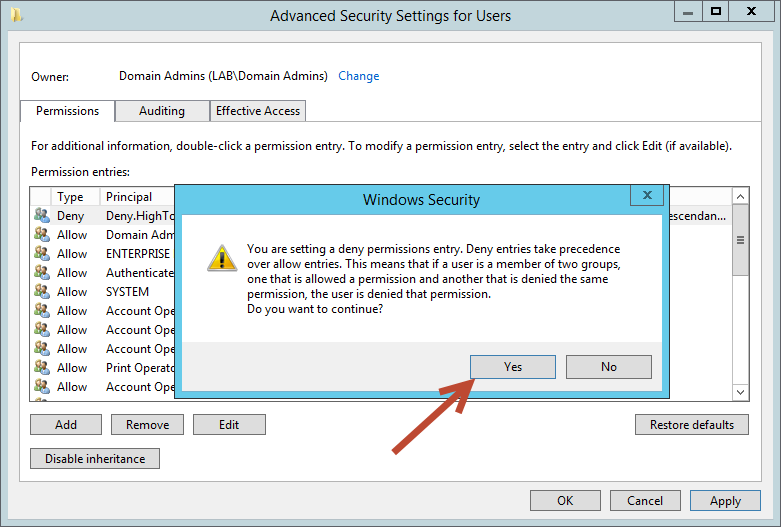781x527 pixels.
Task: Select the Authenticated Users row group icon
Action: pos(42,272)
